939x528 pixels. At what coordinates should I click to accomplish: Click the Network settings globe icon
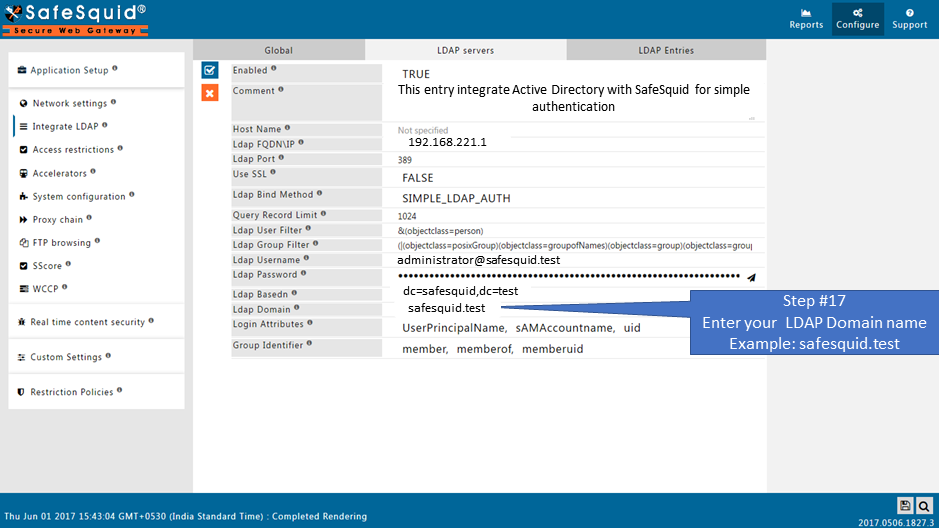tap(23, 103)
